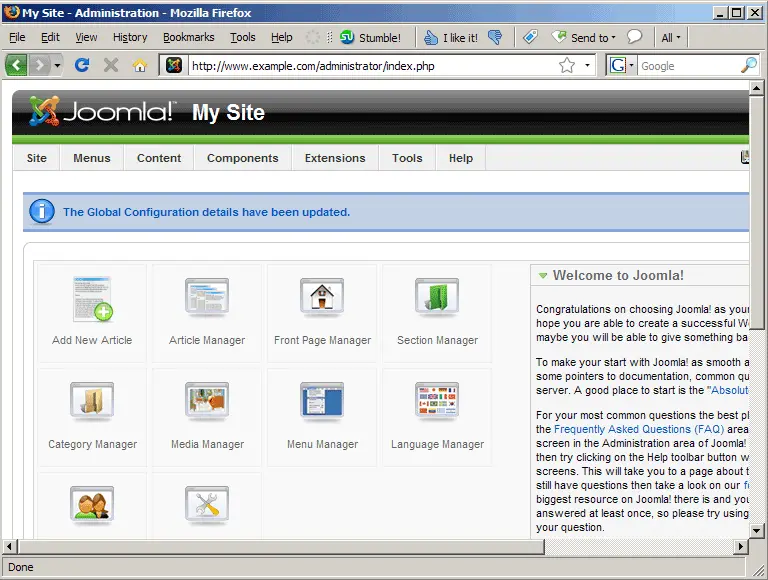Open the Joomla Content menu
Image resolution: width=768 pixels, height=580 pixels.
click(159, 158)
